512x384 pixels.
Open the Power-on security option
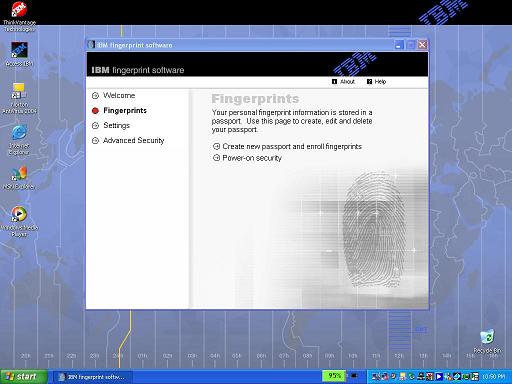pyautogui.click(x=247, y=158)
